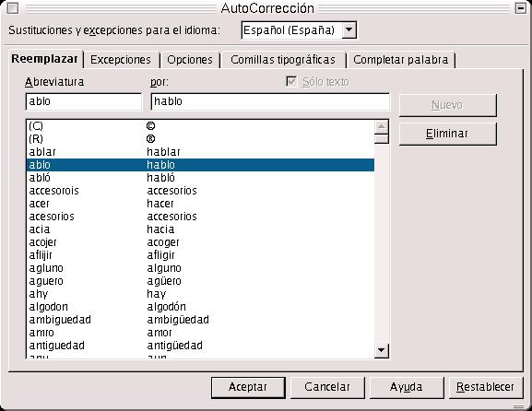Image resolution: width=532 pixels, height=411 pixels.
Task: Click the Cancelar button
Action: click(327, 387)
